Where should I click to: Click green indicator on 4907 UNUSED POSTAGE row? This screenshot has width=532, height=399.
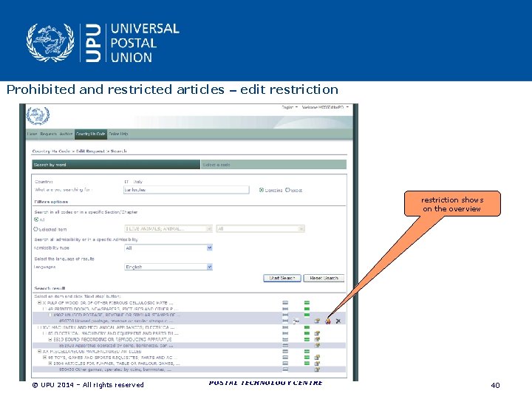tap(307, 315)
